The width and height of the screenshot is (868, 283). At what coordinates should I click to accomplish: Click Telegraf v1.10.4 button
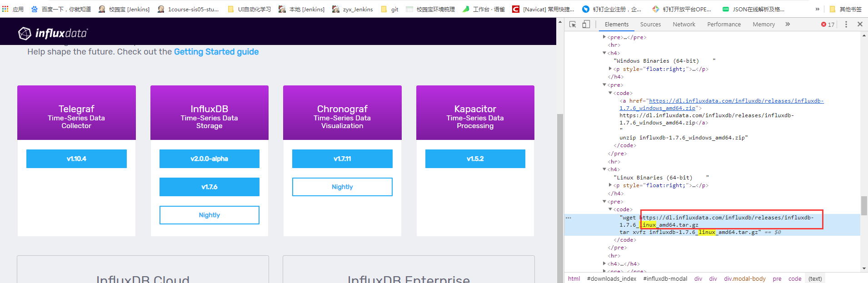tap(76, 159)
